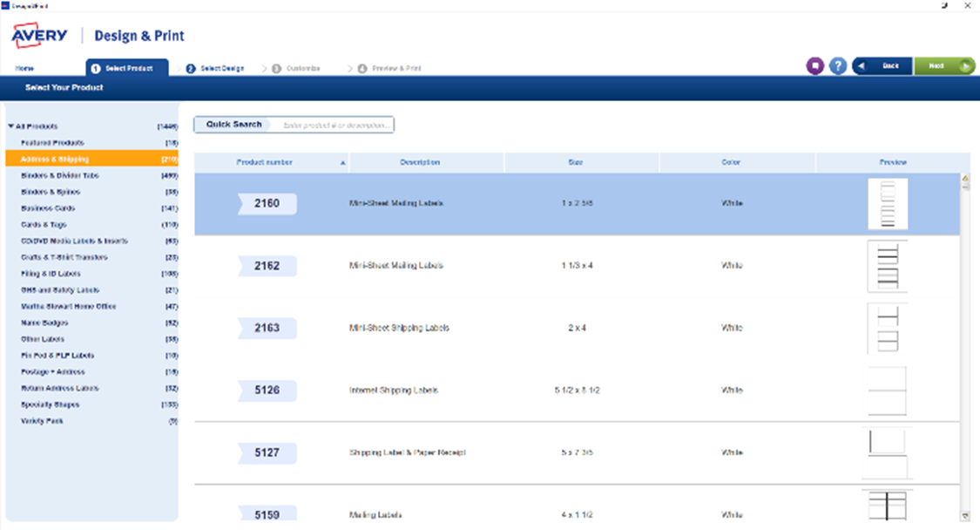
Task: Select Business Cards category
Action: tap(48, 208)
